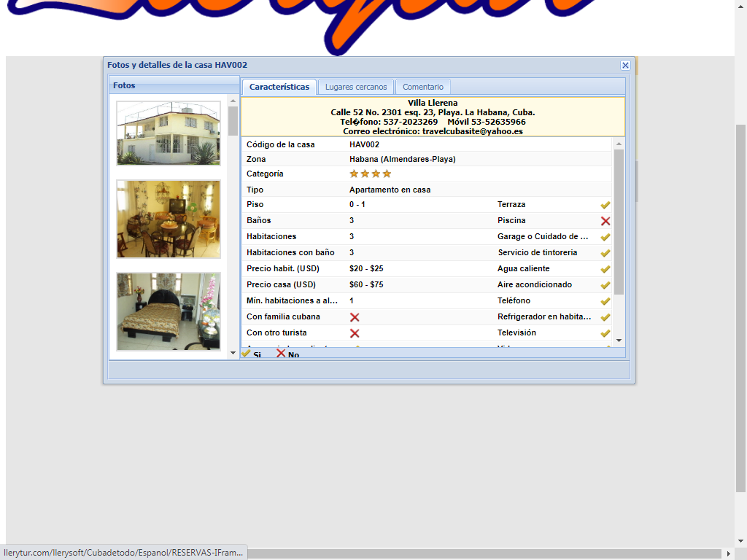Click the Televisión check icon

pos(605,333)
